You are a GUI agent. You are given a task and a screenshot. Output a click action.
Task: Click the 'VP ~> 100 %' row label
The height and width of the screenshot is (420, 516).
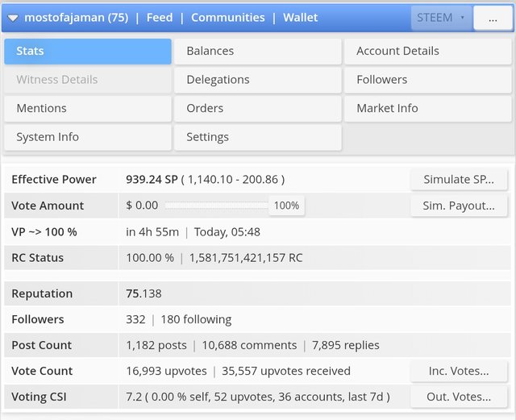pos(44,232)
